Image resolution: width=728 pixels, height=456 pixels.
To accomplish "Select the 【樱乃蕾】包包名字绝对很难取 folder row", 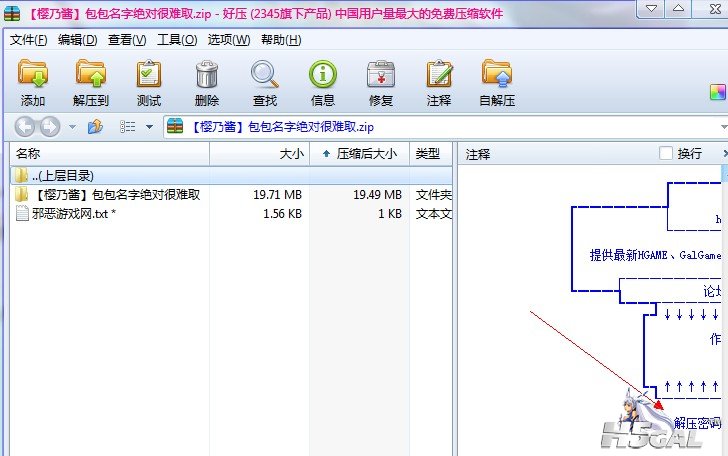I will [x=231, y=194].
